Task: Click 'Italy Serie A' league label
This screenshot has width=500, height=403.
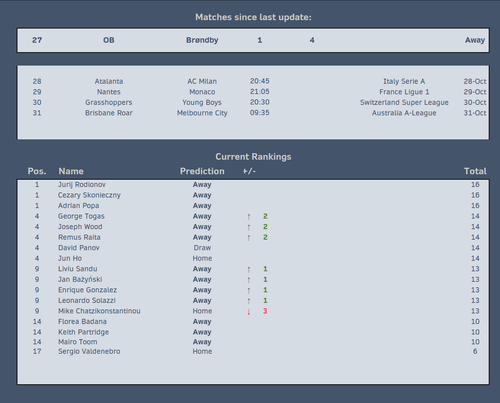Action: click(x=404, y=81)
